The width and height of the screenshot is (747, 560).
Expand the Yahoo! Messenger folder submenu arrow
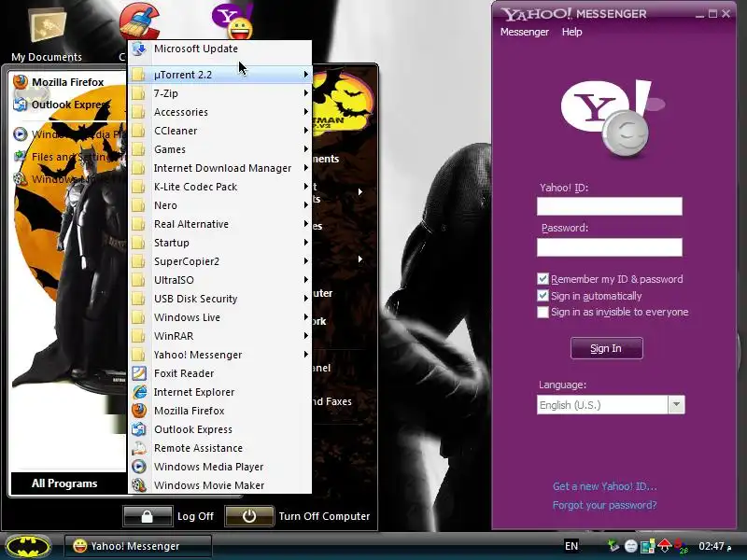click(x=306, y=355)
